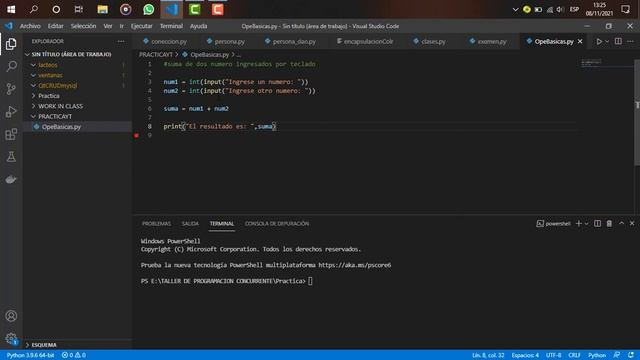Create a new terminal with plus
The width and height of the screenshot is (640, 360).
pos(578,223)
